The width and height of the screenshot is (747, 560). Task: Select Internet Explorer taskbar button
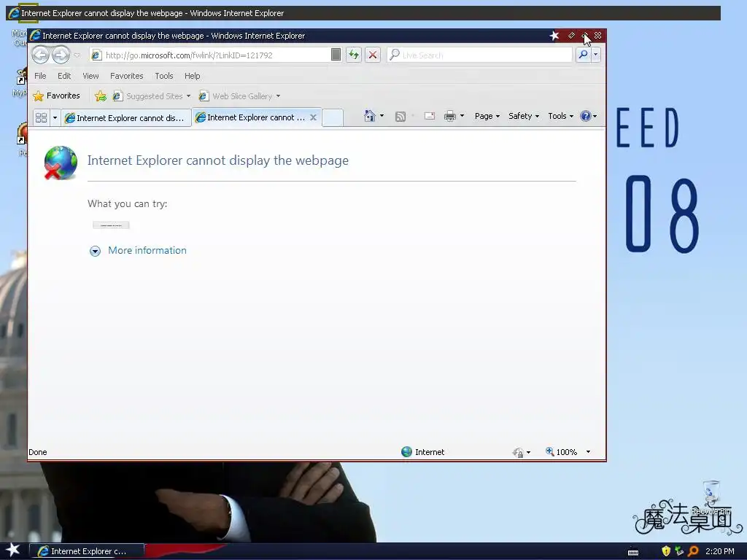coord(87,551)
